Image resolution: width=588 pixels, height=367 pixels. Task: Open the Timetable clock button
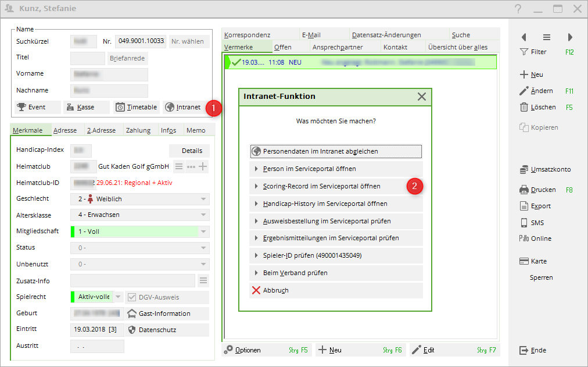(136, 107)
